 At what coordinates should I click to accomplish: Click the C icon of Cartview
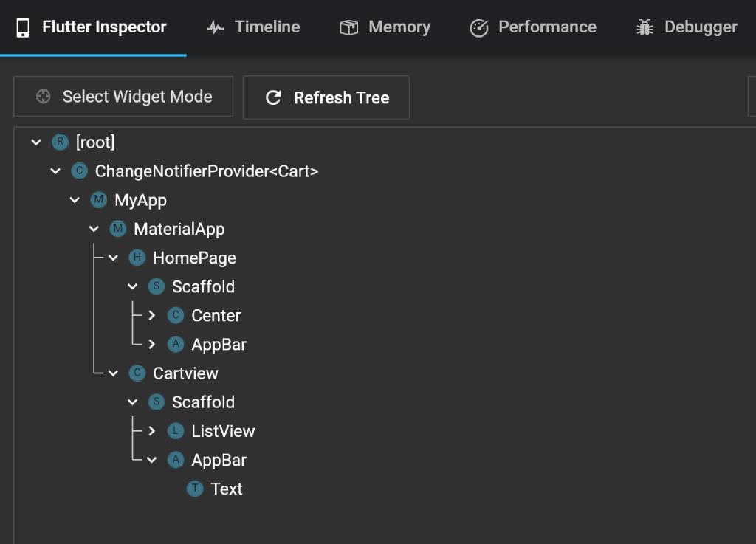coord(137,373)
